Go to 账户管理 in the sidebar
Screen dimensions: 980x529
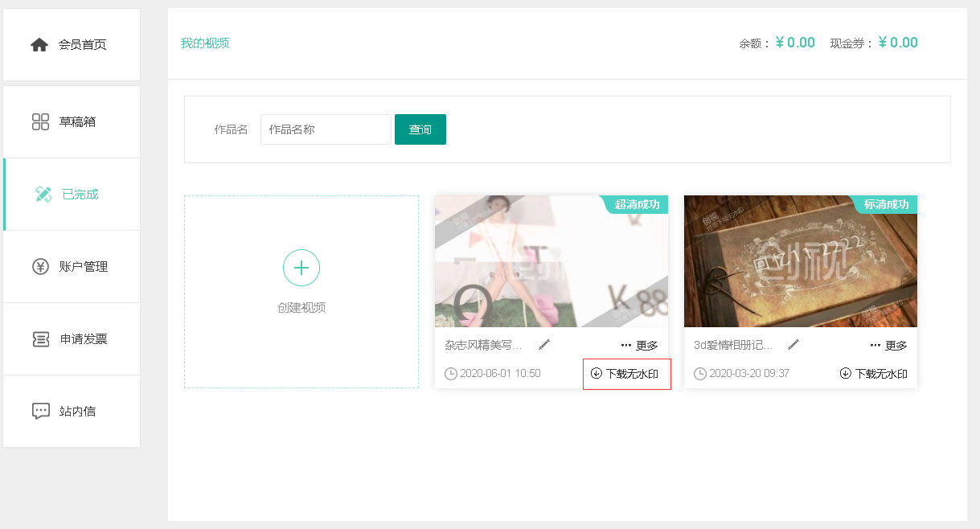[x=72, y=267]
